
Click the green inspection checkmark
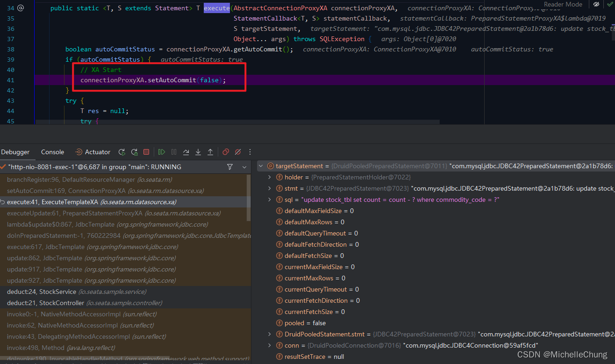[609, 4]
